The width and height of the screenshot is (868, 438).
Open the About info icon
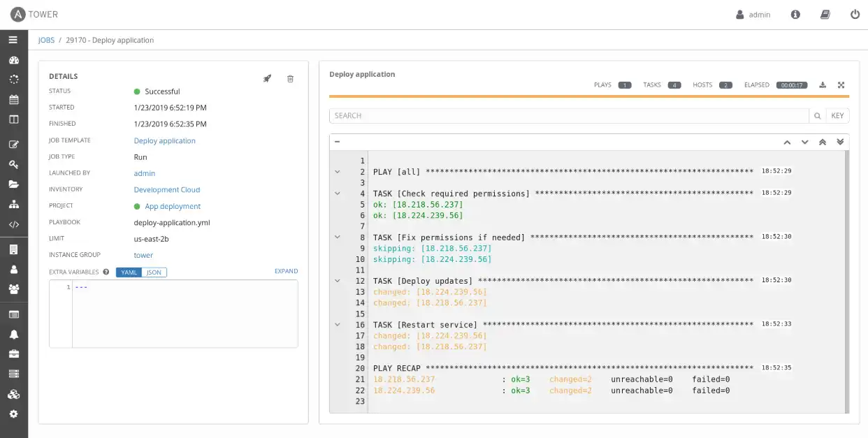click(795, 15)
